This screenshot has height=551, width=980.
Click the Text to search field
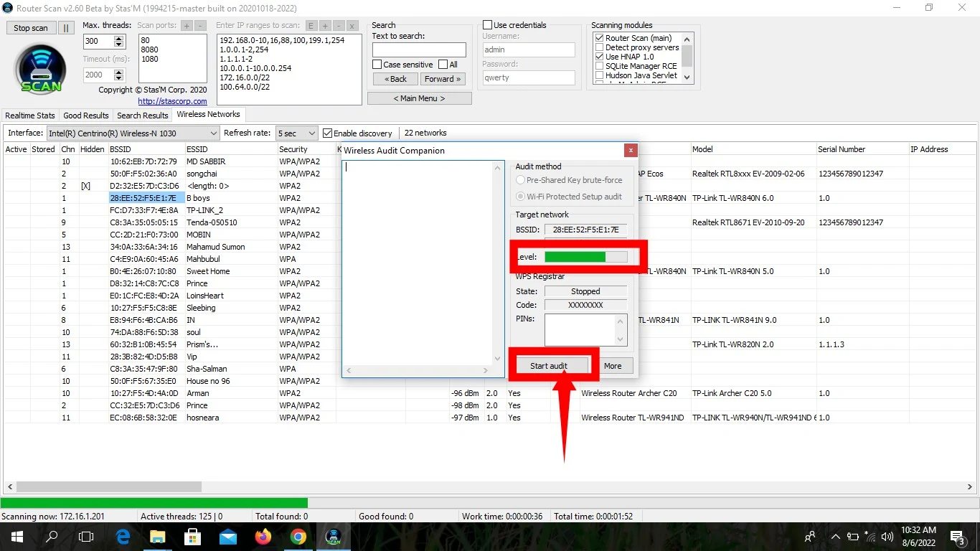(x=419, y=50)
